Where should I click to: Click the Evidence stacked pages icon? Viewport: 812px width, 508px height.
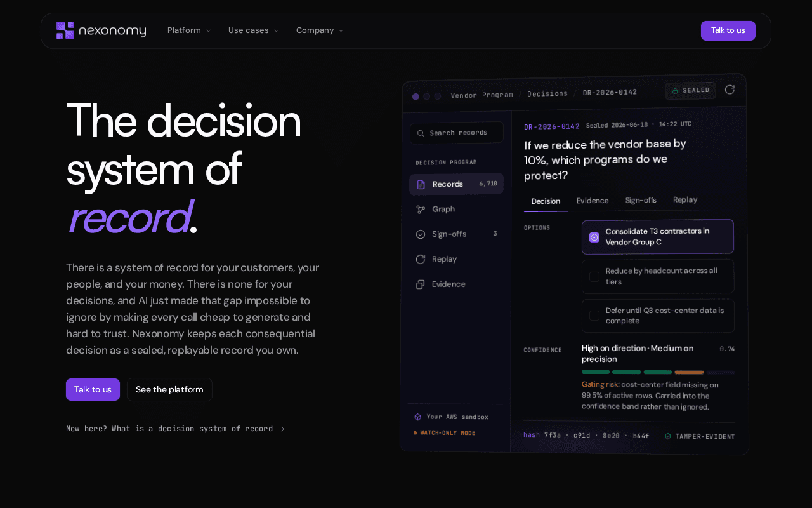[x=420, y=284]
